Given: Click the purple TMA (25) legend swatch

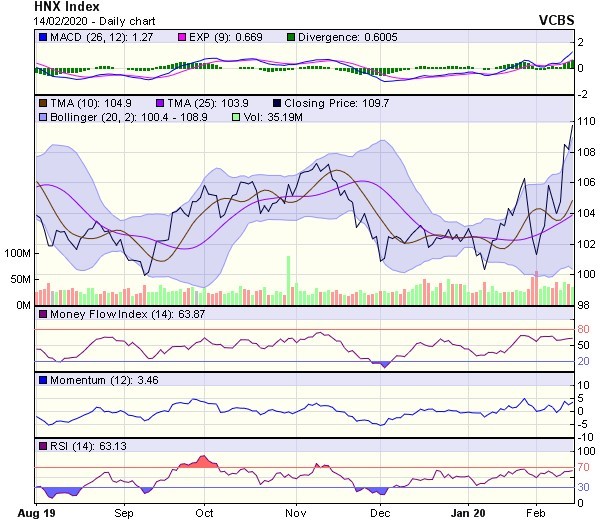Looking at the screenshot, I should coord(162,103).
